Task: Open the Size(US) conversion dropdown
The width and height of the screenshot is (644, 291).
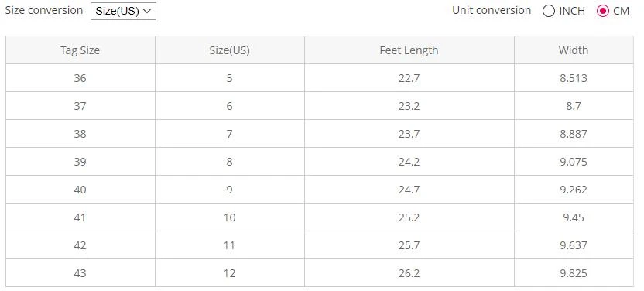Action: (123, 11)
